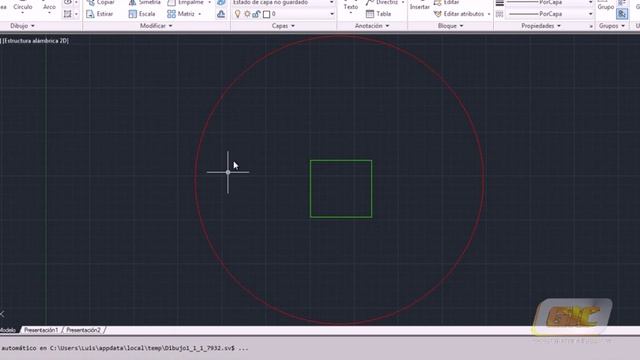This screenshot has width=640, height=360.
Task: Open Propiedades panel dialog launcher arrow
Action: click(x=591, y=26)
